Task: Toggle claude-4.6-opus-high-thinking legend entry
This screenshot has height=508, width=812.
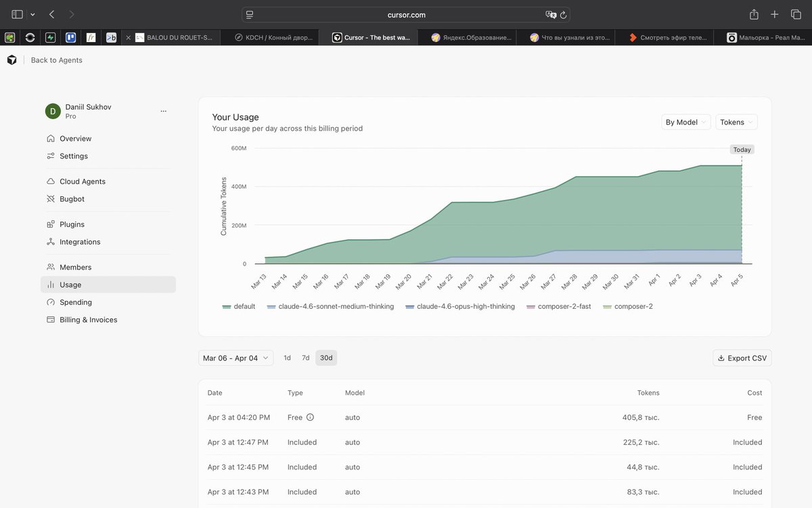Action: (x=460, y=306)
